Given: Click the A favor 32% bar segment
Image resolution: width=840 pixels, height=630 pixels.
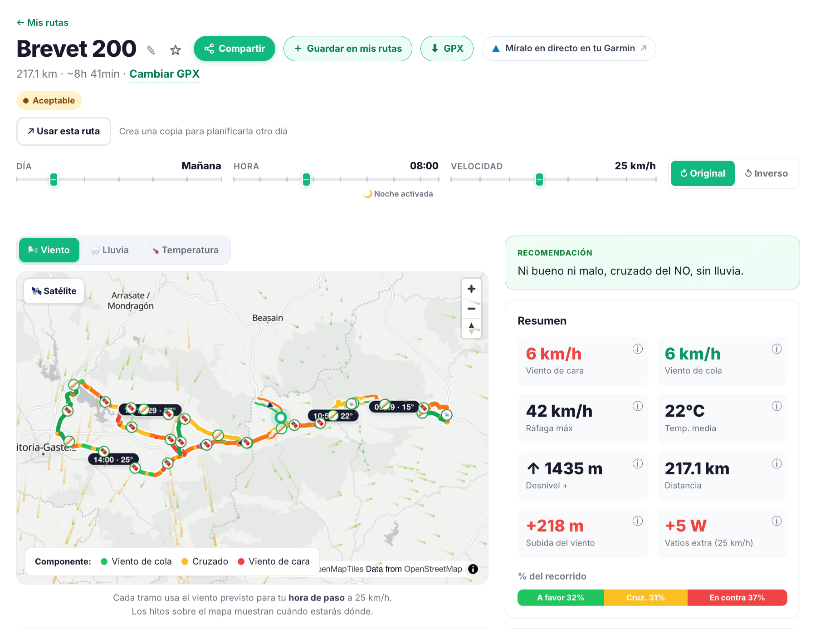Looking at the screenshot, I should click(x=561, y=598).
